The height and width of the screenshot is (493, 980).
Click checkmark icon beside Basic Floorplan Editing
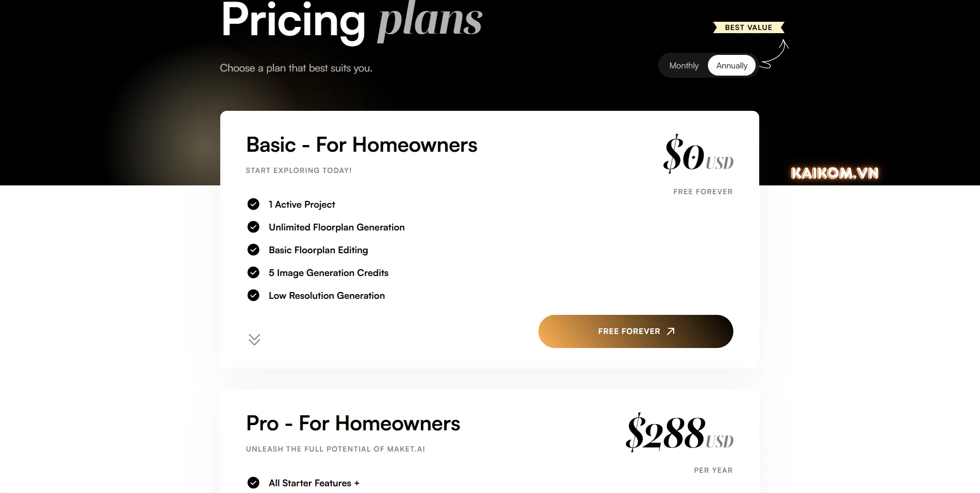tap(253, 250)
